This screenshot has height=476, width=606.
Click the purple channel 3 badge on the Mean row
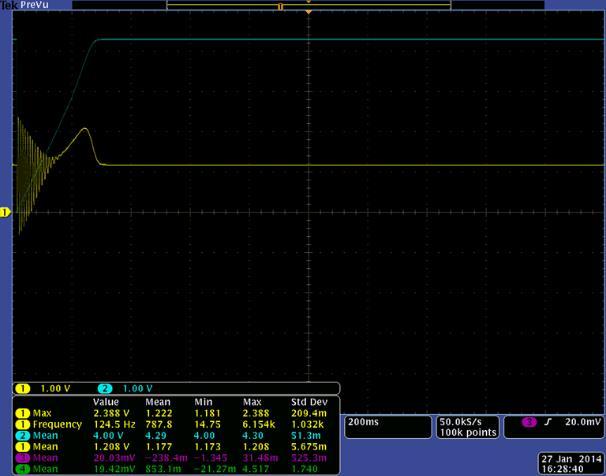pos(22,458)
